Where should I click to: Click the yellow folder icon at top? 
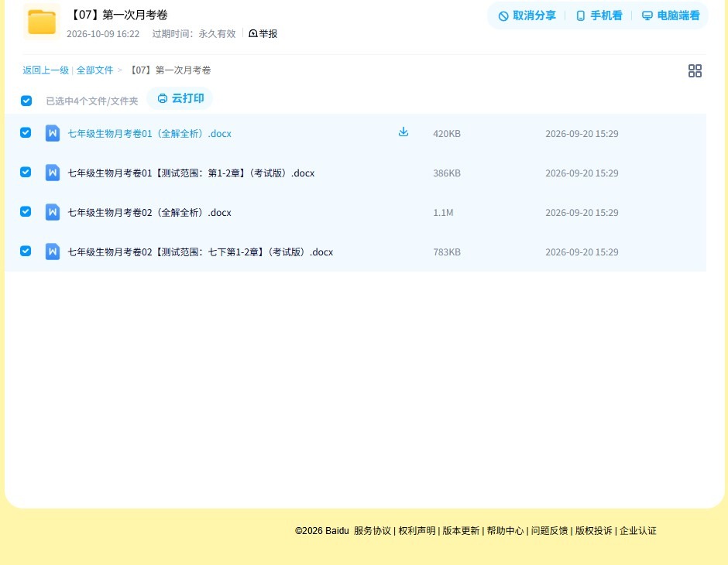click(42, 22)
